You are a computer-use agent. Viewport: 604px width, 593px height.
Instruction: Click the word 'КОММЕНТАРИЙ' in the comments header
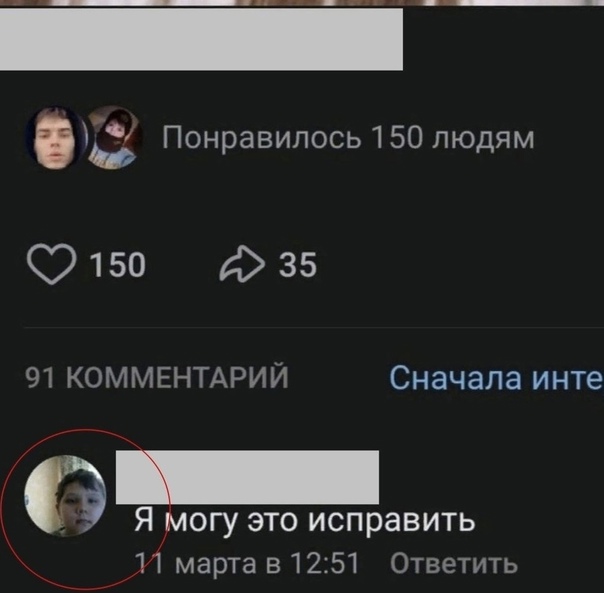pyautogui.click(x=177, y=377)
